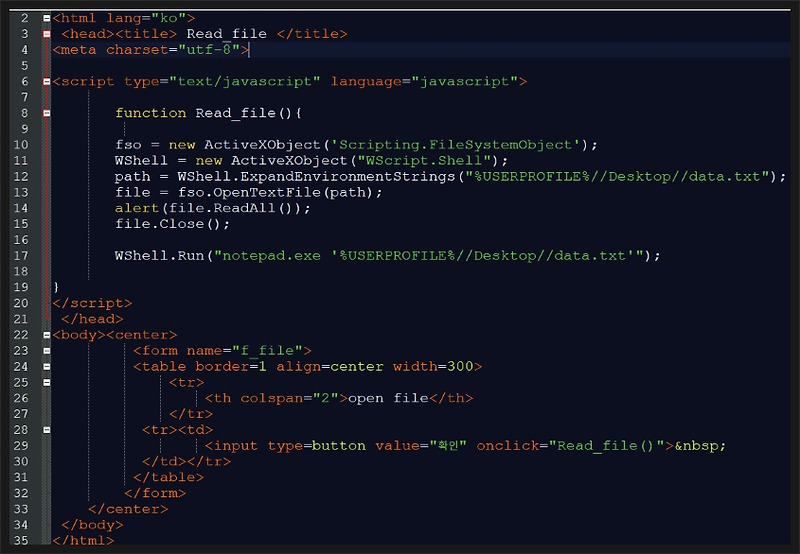The image size is (800, 554).
Task: Click the closing </body> tag
Action: pos(92,525)
